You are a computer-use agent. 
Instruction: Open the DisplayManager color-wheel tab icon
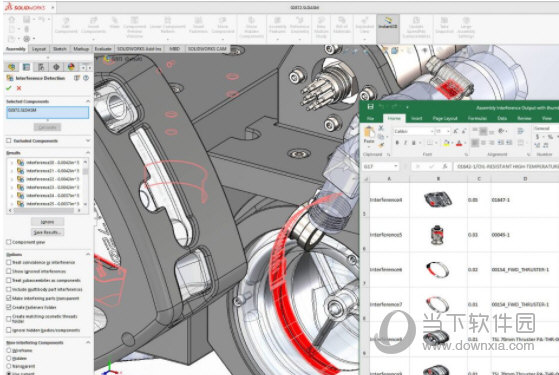[x=71, y=67]
